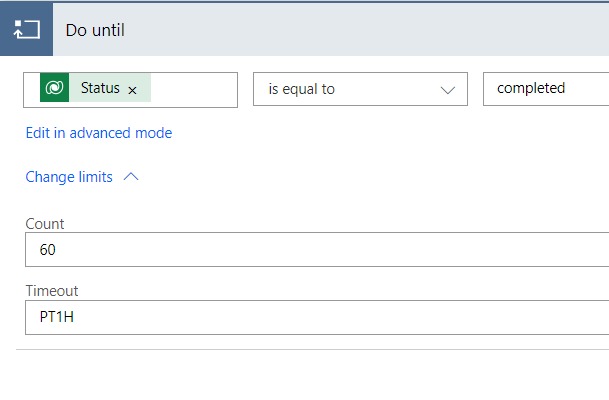Click the empty header bar right of title

(x=380, y=30)
